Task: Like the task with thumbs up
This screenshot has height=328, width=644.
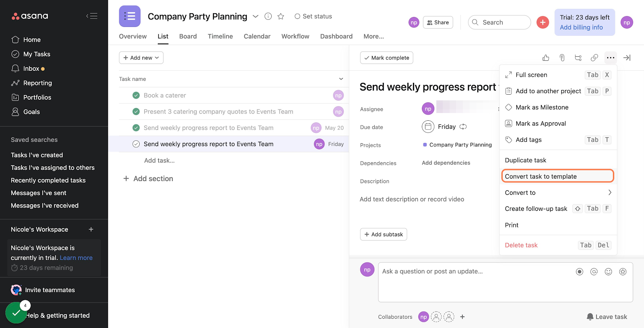Action: [x=546, y=58]
